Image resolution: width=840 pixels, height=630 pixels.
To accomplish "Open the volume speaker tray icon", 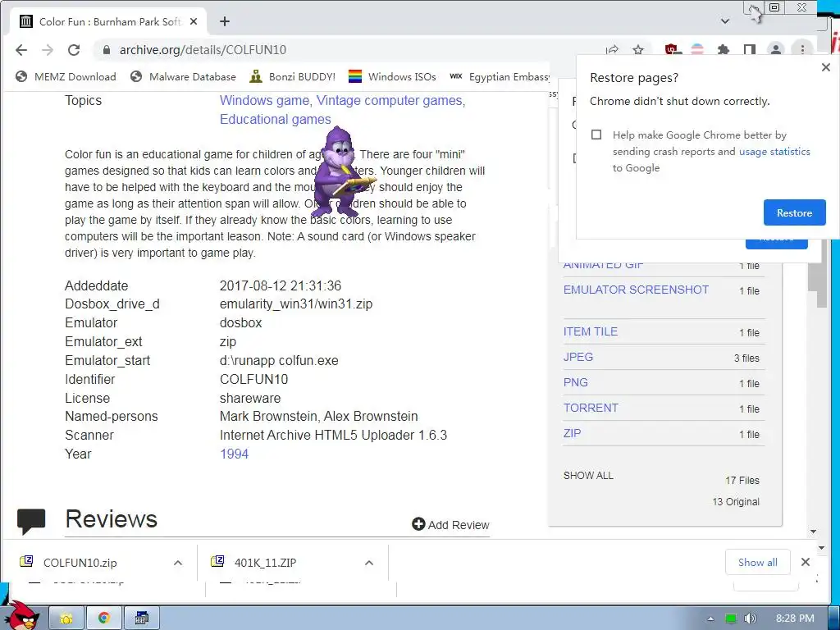I will pos(750,619).
